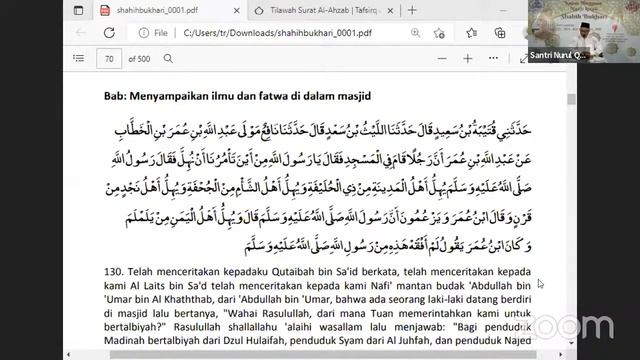Open more PDF toolbar options
The width and height of the screenshot is (640, 360).
click(493, 58)
